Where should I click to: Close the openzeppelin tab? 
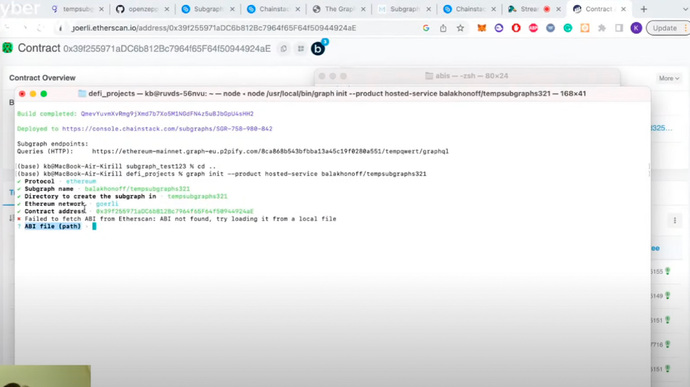click(167, 9)
